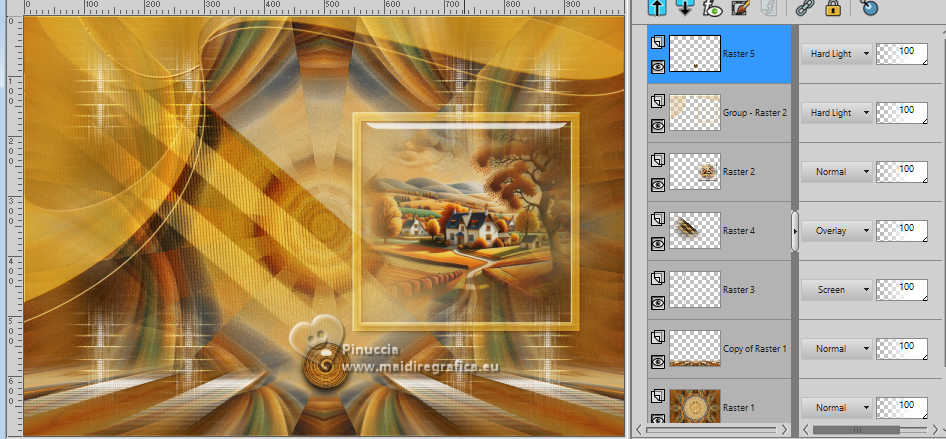Click the layer type icon of Group - Raster 2
The image size is (946, 439).
click(x=658, y=101)
